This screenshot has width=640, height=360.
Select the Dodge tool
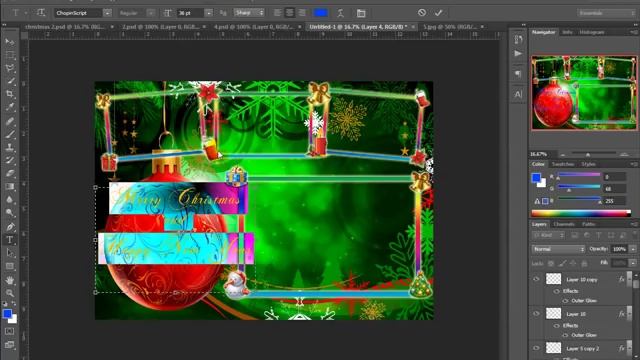tap(10, 213)
